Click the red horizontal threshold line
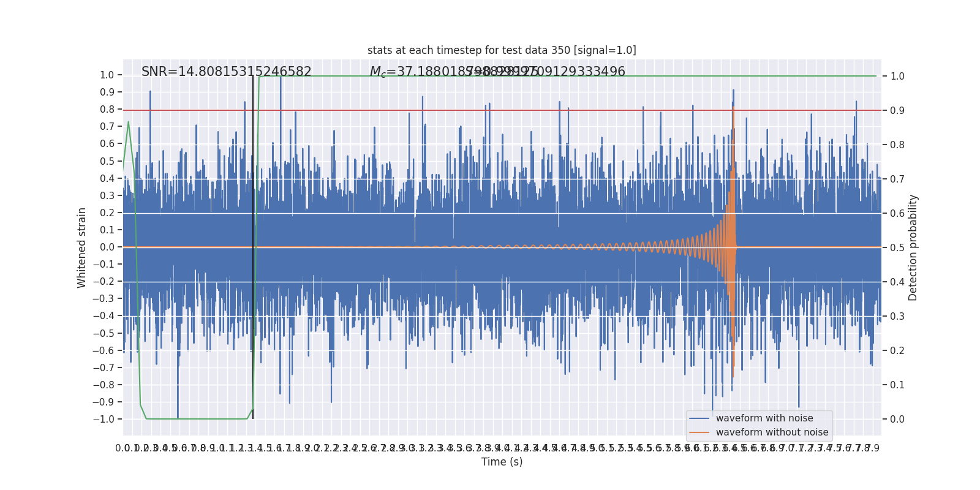980x490 pixels. click(x=502, y=110)
